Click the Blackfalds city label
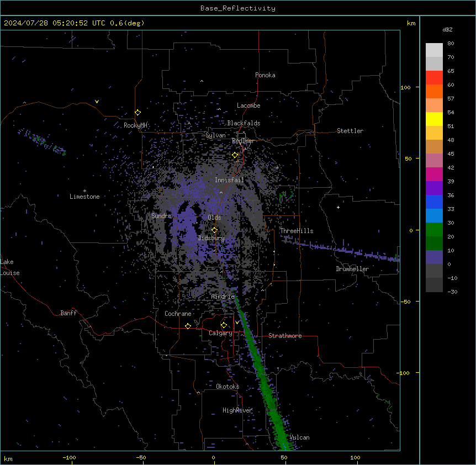This screenshot has height=465, width=476. (x=244, y=123)
